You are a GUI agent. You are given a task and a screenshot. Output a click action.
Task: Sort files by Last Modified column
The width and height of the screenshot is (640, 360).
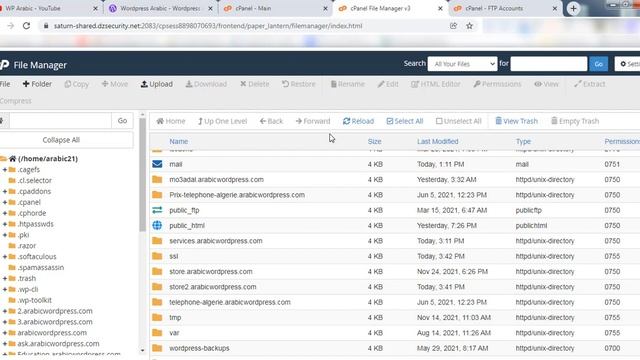438,142
